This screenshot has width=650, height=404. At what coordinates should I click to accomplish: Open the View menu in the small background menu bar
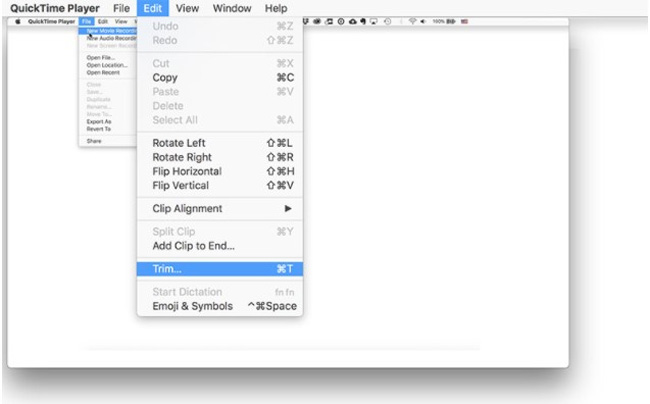pyautogui.click(x=121, y=22)
